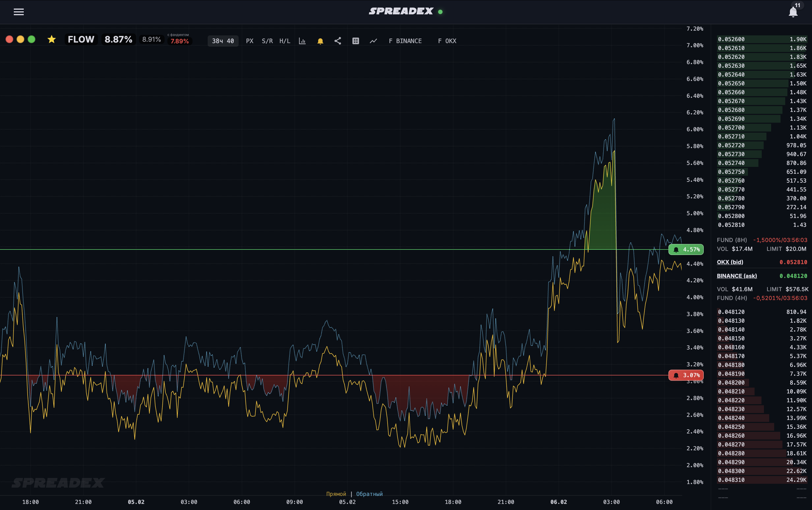The height and width of the screenshot is (510, 812).
Task: Open the order book grid icon
Action: point(355,41)
